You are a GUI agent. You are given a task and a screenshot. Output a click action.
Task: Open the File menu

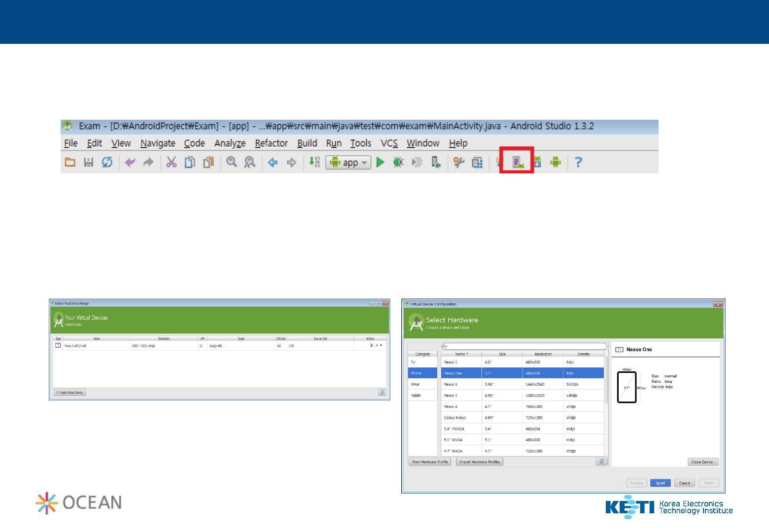pos(71,143)
